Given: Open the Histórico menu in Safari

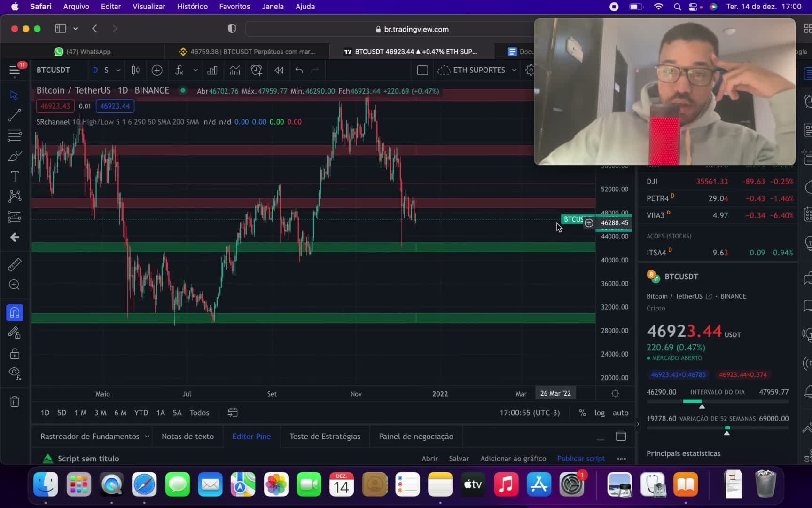Looking at the screenshot, I should coord(192,7).
